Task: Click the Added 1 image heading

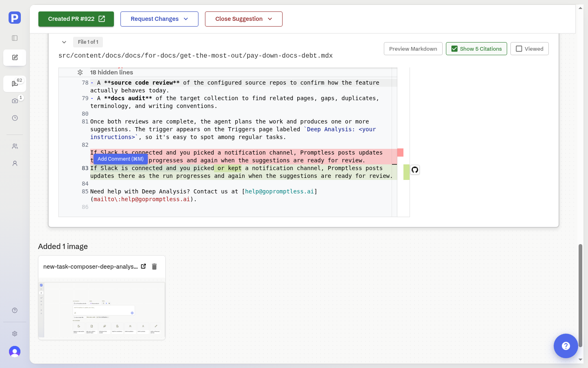Action: 63,247
